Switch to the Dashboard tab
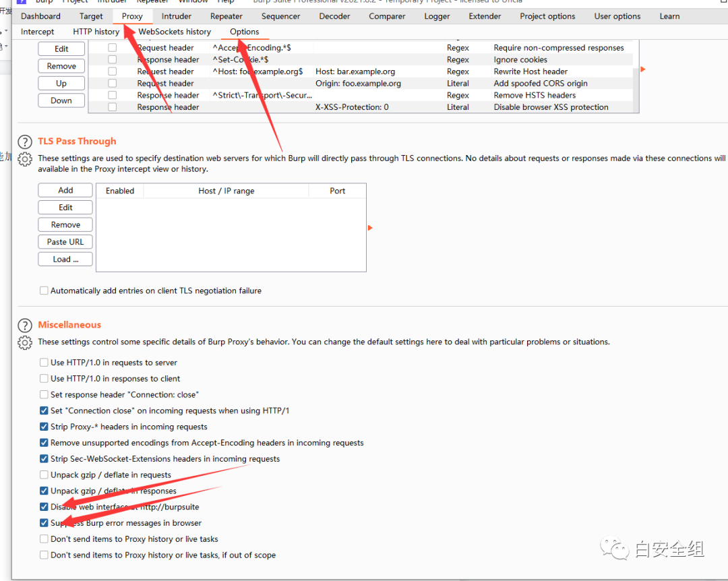The width and height of the screenshot is (728, 581). click(40, 16)
